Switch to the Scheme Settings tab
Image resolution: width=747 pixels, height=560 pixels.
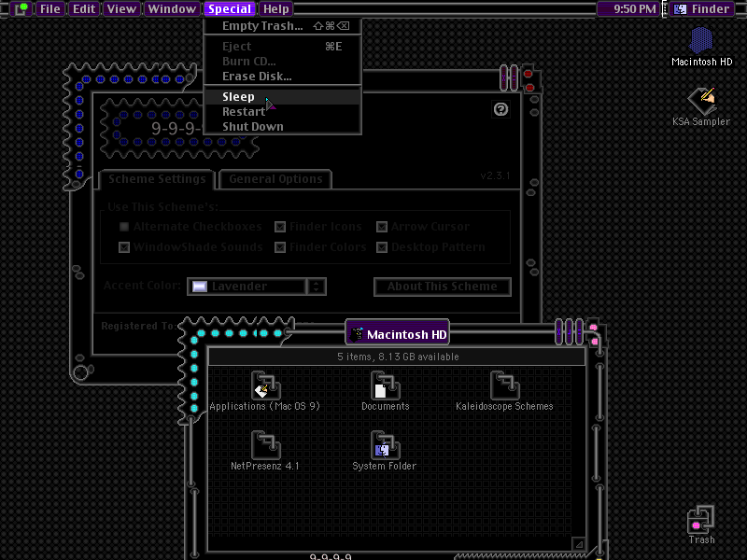(x=157, y=179)
